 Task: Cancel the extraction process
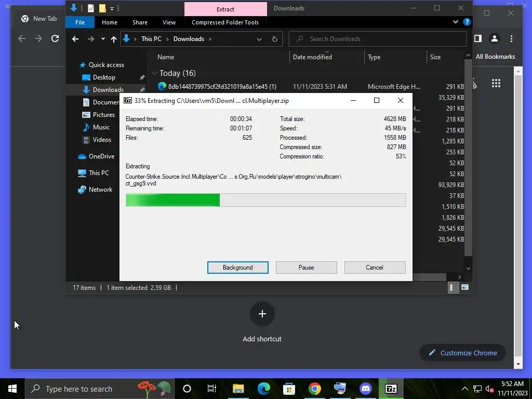(x=375, y=268)
